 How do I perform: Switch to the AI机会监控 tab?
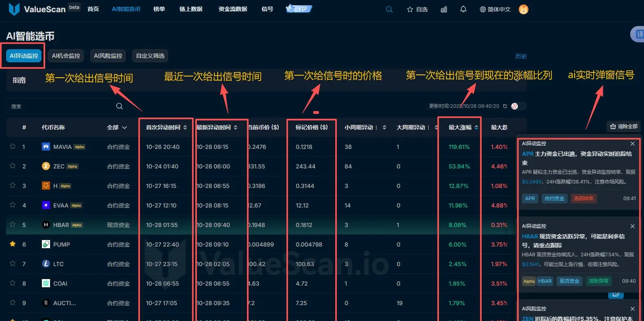point(66,56)
